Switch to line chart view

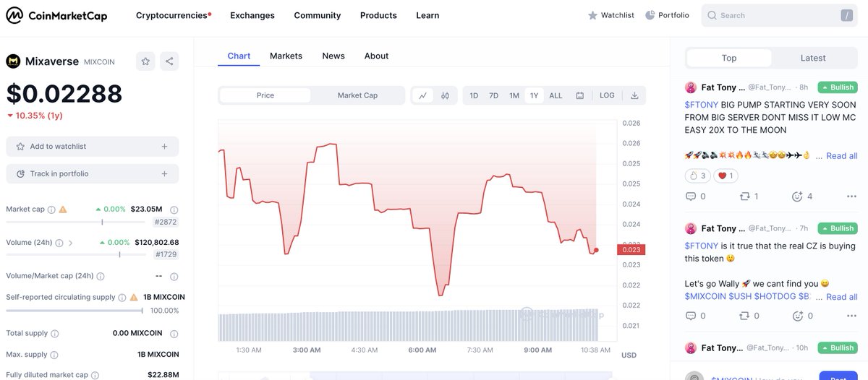point(423,95)
